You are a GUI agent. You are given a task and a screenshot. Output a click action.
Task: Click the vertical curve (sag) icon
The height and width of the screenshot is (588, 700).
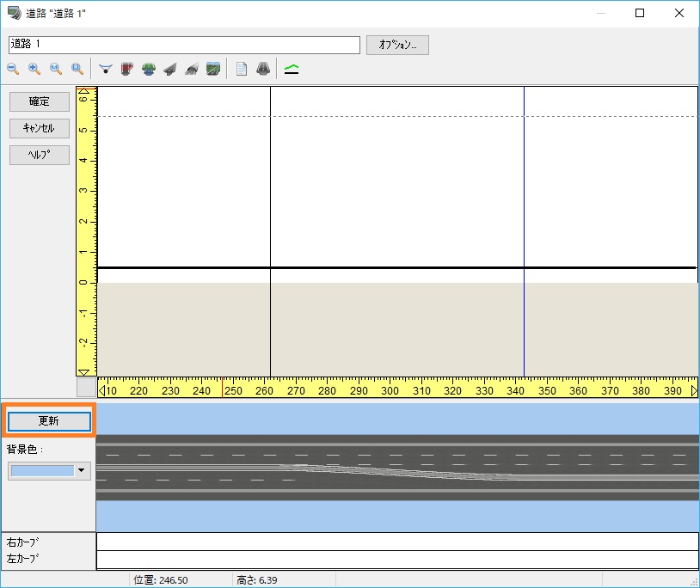click(x=106, y=69)
